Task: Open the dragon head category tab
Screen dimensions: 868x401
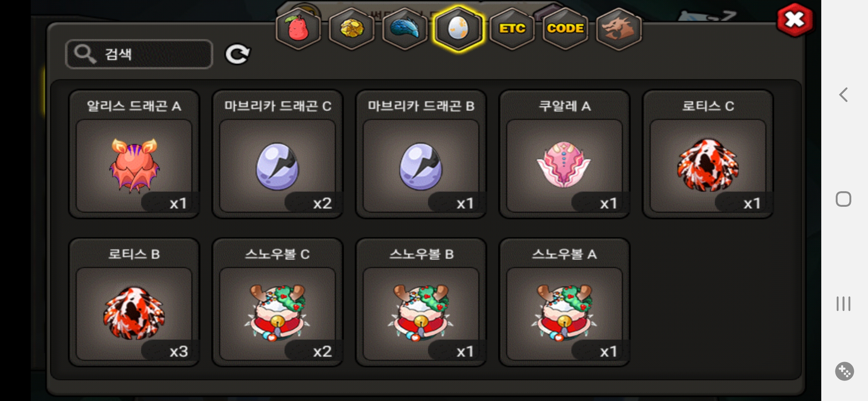Action: point(619,29)
